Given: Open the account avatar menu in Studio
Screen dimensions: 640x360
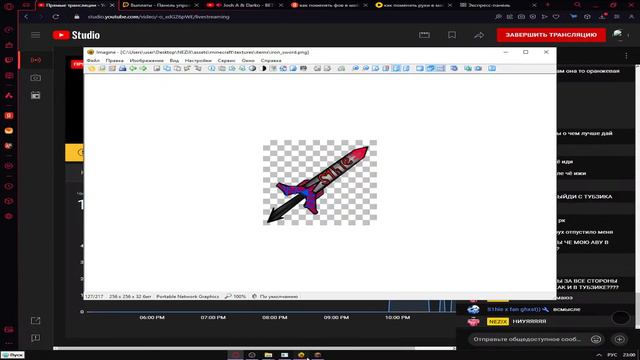Looking at the screenshot, I should click(618, 34).
